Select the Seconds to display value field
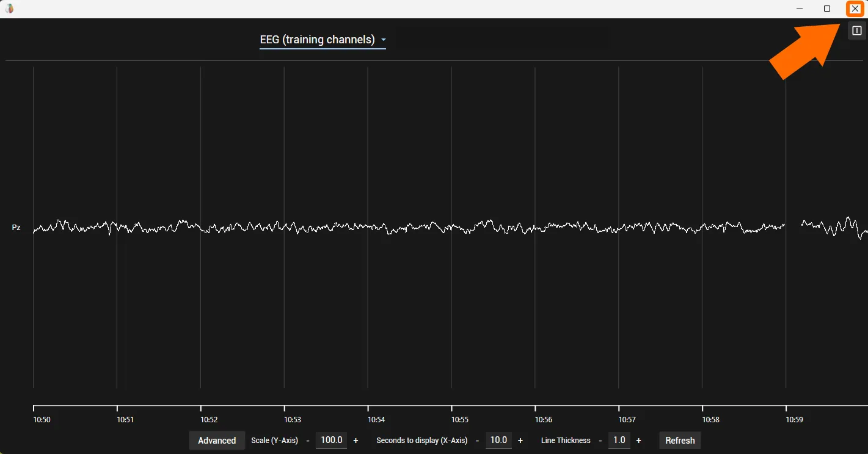Image resolution: width=868 pixels, height=454 pixels. tap(498, 440)
